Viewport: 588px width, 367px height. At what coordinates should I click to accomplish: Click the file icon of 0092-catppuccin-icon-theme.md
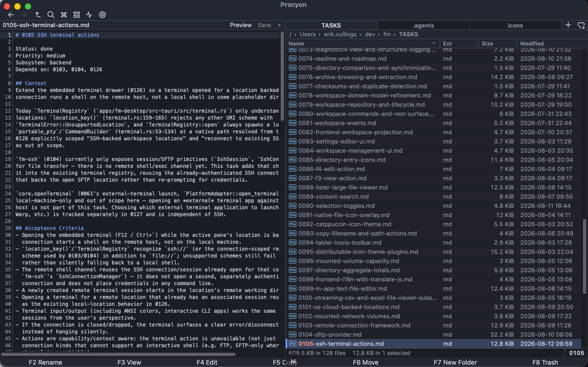pyautogui.click(x=292, y=224)
